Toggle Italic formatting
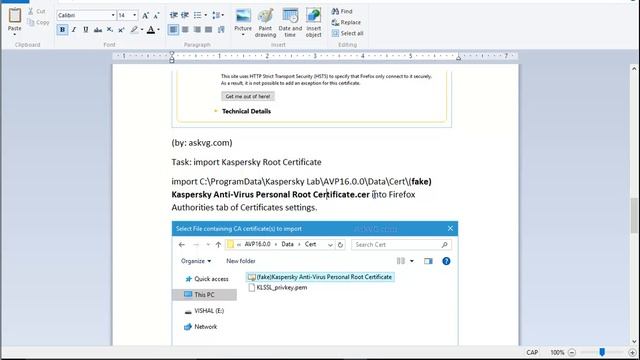The width and height of the screenshot is (640, 360). point(74,29)
